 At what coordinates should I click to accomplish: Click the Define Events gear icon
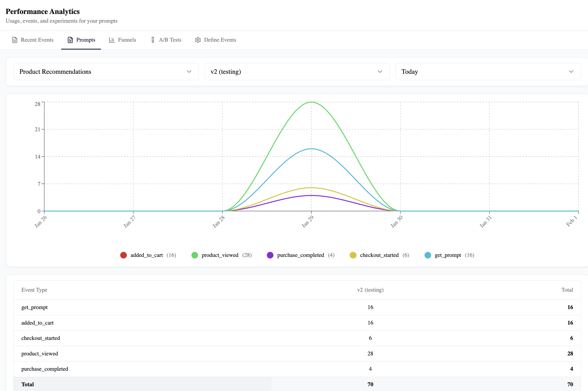pos(198,40)
